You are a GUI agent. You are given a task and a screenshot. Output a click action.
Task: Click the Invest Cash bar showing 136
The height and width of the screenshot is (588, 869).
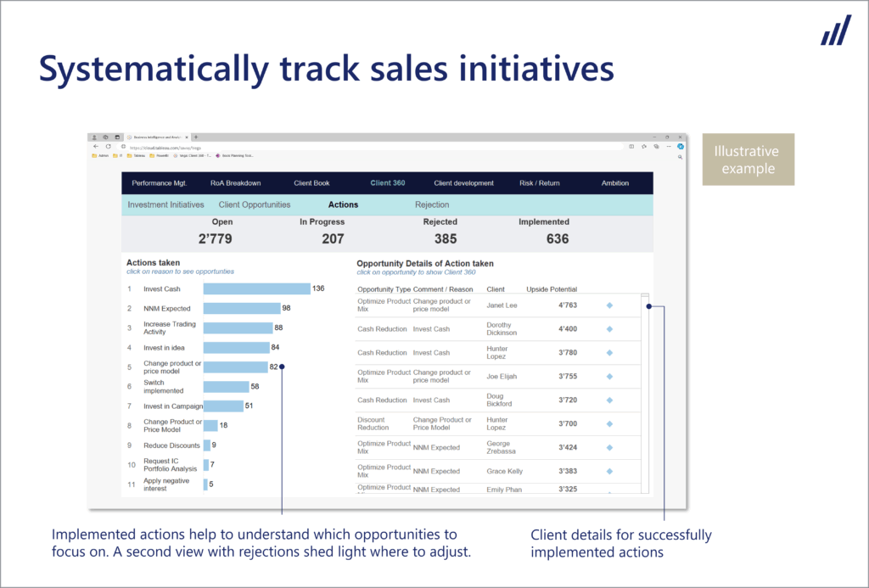click(x=256, y=289)
